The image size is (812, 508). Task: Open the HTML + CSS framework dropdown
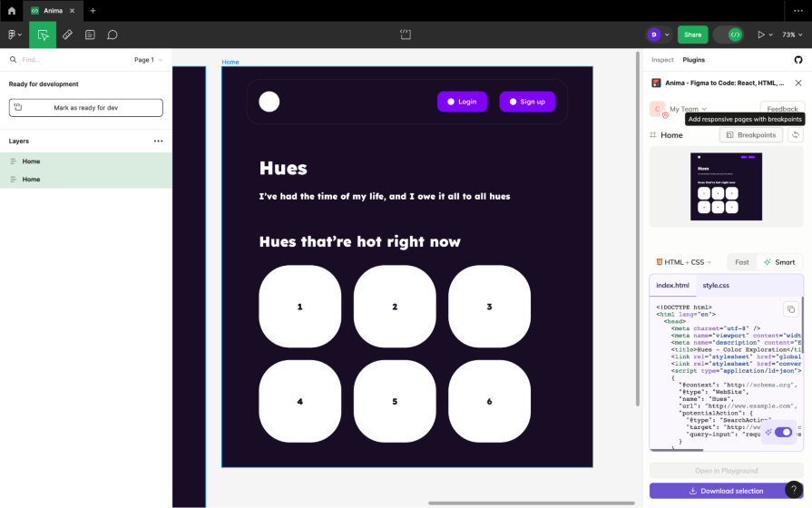click(684, 262)
